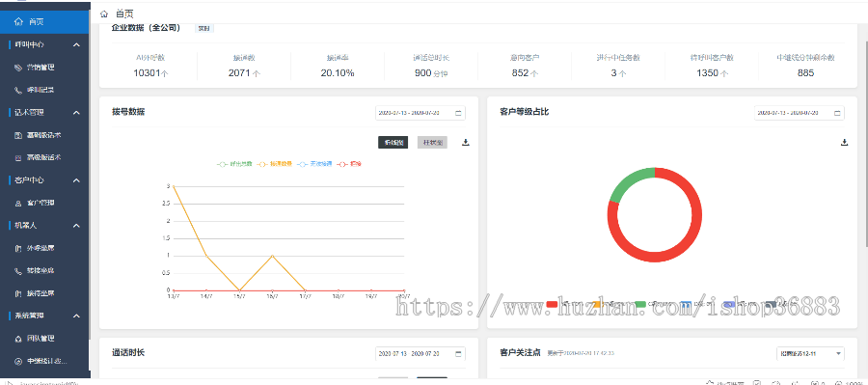
Task: Toggle the green legend swatch under donut chart
Action: (640, 304)
